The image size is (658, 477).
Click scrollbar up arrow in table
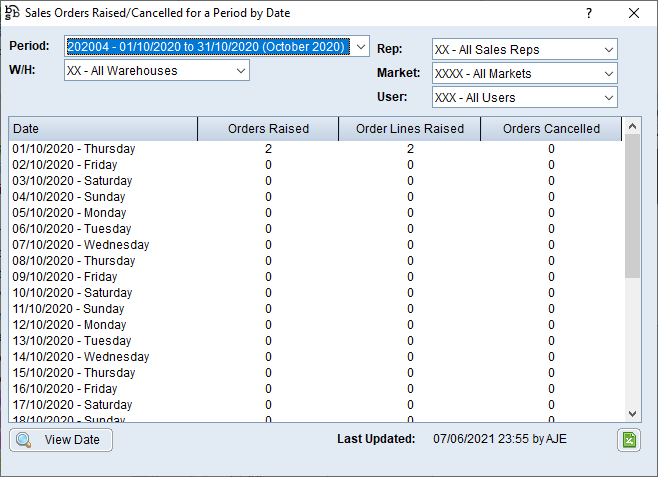click(632, 127)
